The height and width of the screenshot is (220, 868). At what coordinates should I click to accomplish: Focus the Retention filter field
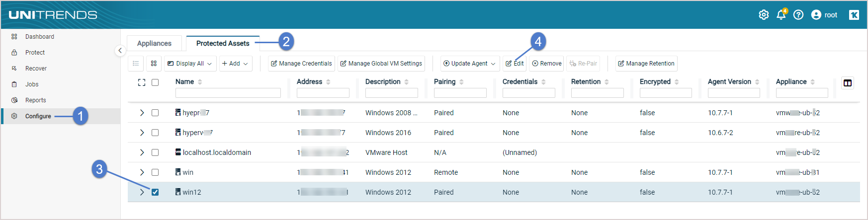(597, 93)
